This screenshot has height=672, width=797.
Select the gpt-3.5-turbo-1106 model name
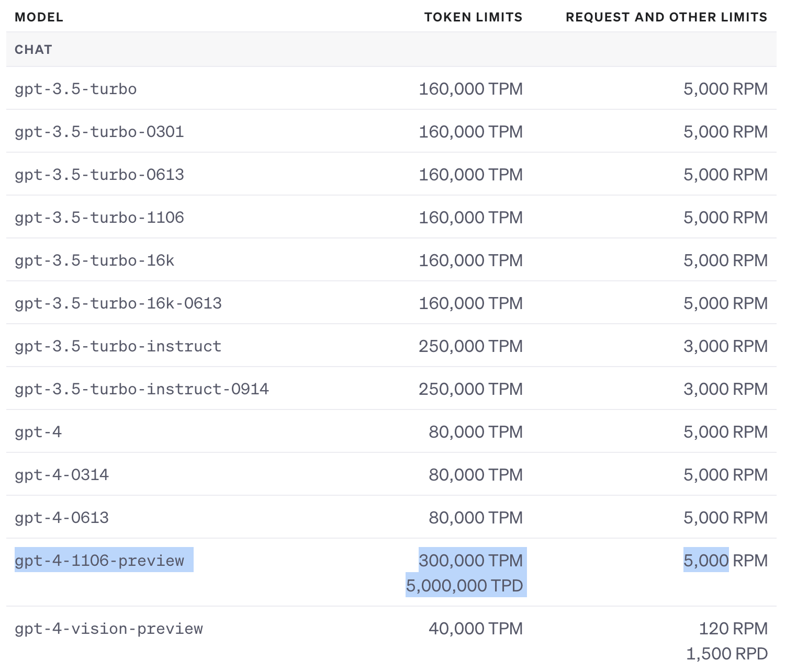point(99,218)
